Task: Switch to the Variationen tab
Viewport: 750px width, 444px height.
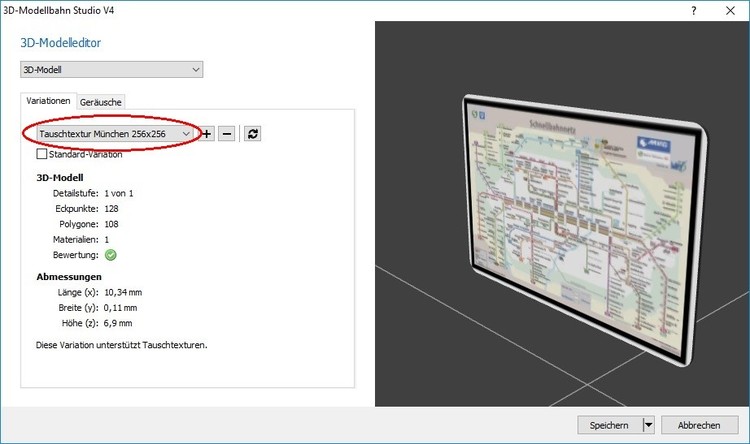Action: tap(48, 101)
